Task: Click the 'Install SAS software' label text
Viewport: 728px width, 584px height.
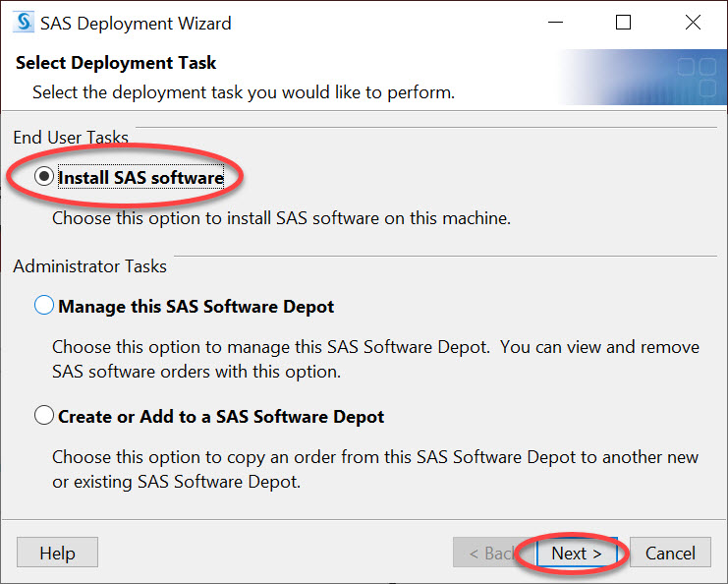Action: (140, 178)
